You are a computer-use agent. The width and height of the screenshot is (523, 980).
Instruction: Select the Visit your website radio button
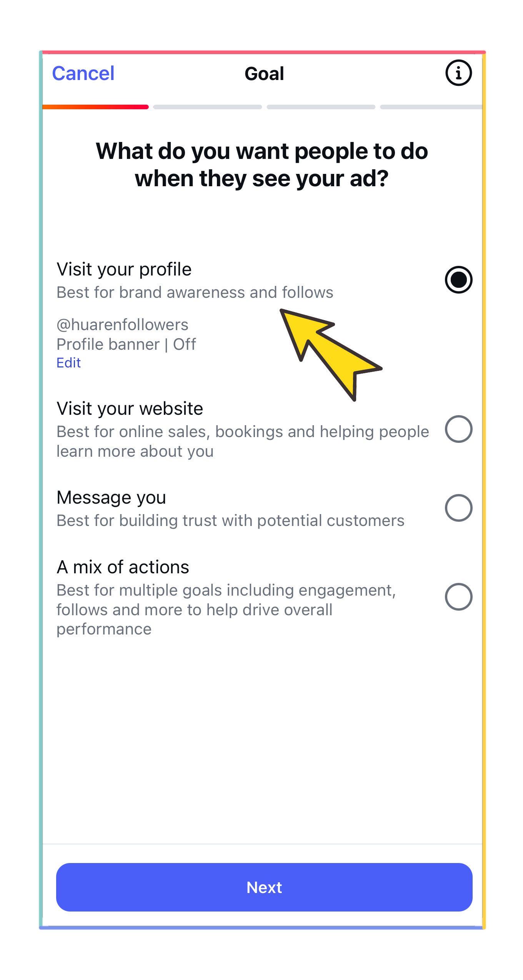point(458,429)
